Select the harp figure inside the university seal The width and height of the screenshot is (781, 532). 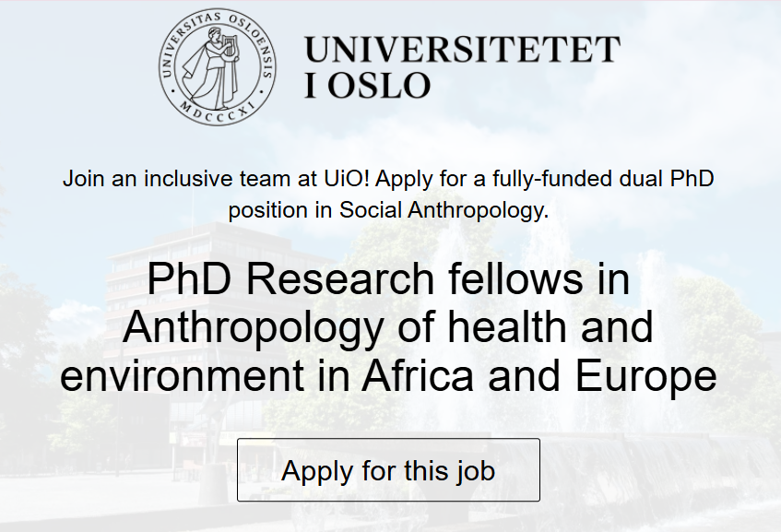(231, 48)
